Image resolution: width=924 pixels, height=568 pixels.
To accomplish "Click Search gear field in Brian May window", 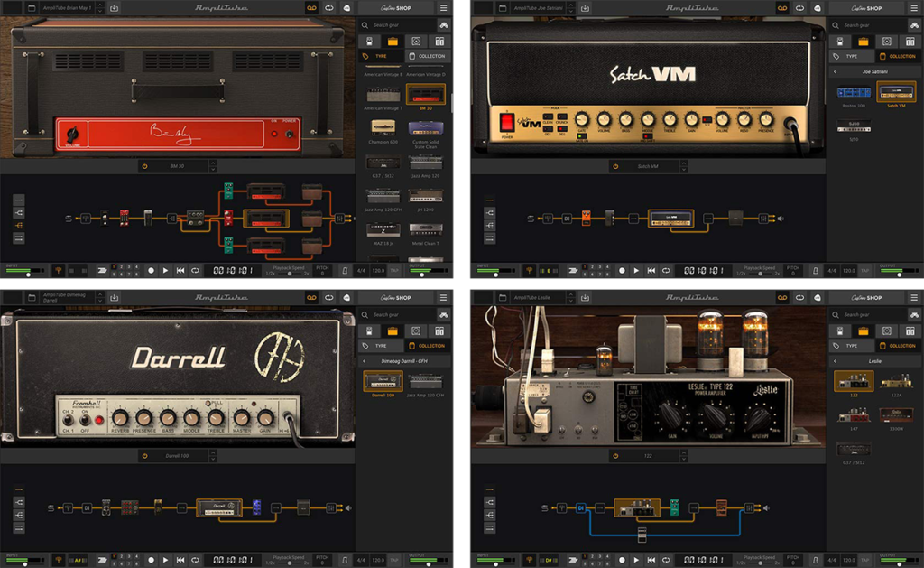I will click(x=396, y=25).
